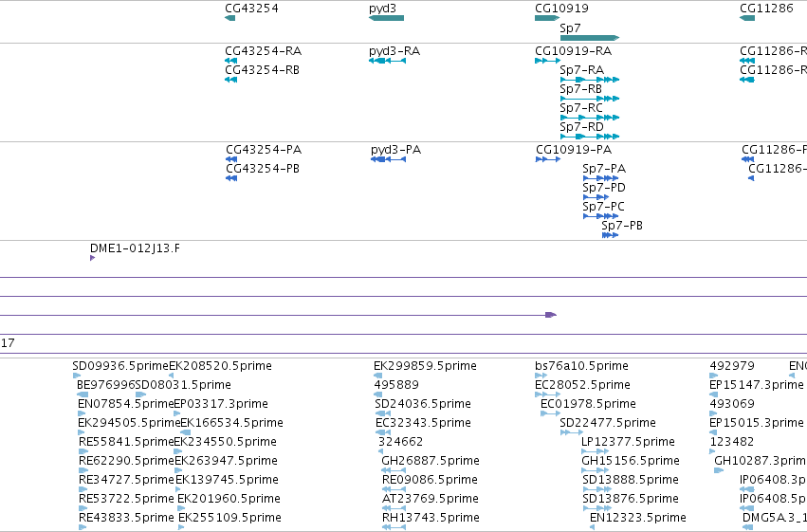Click the Sp7-PD protein label

[604, 188]
